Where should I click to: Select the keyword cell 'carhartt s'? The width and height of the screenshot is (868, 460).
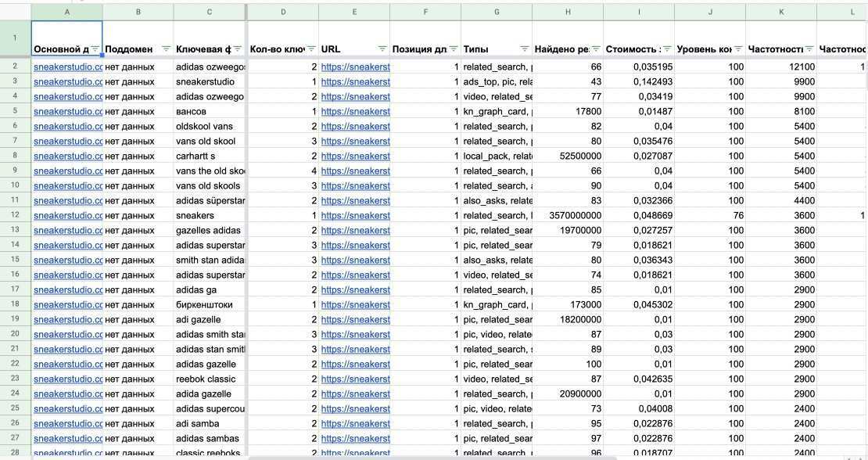pos(210,156)
